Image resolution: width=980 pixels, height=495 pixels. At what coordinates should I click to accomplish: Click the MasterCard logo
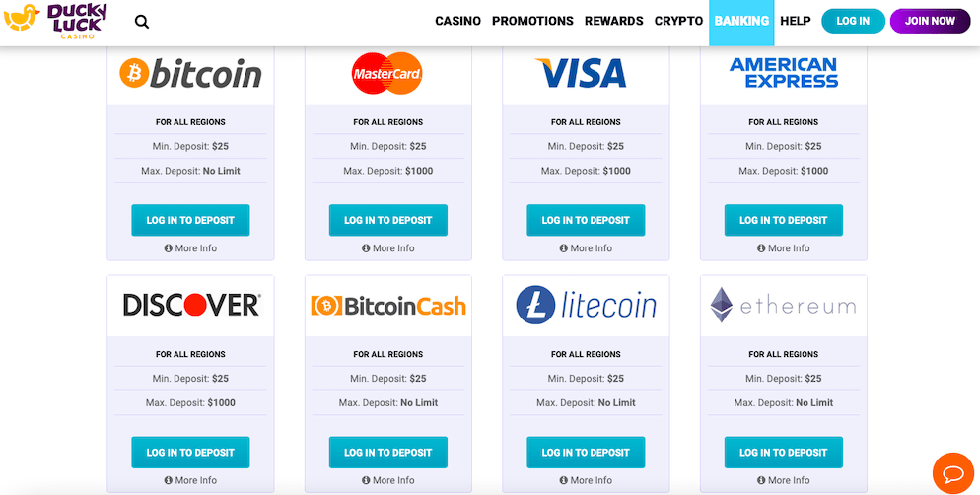coord(387,73)
